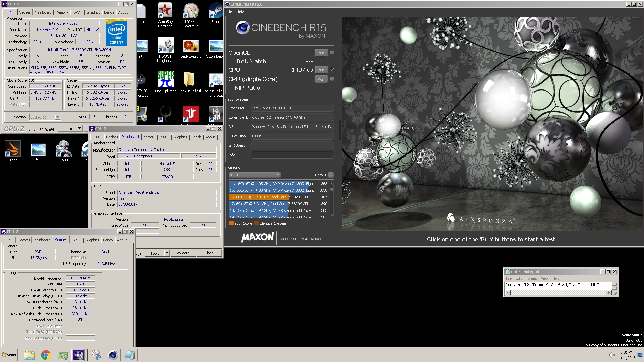
Task: Select highlighted ranking row 16 at 3.40 GHz
Action: pyautogui.click(x=278, y=197)
